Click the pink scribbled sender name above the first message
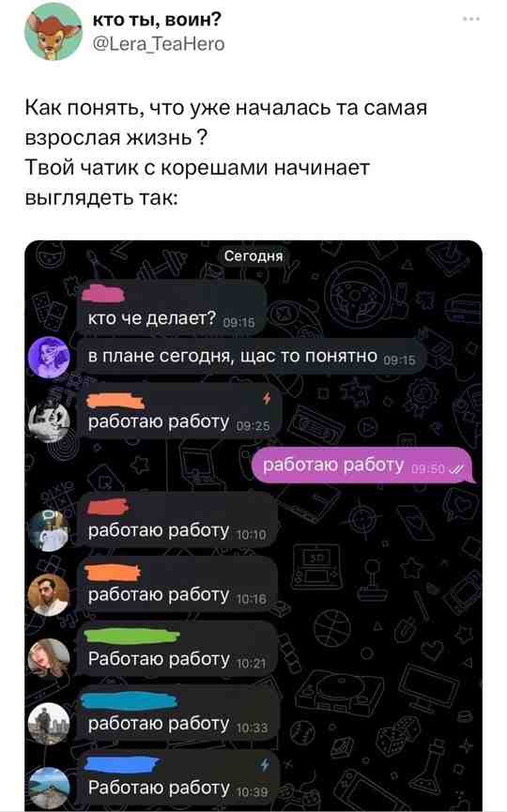 103,294
